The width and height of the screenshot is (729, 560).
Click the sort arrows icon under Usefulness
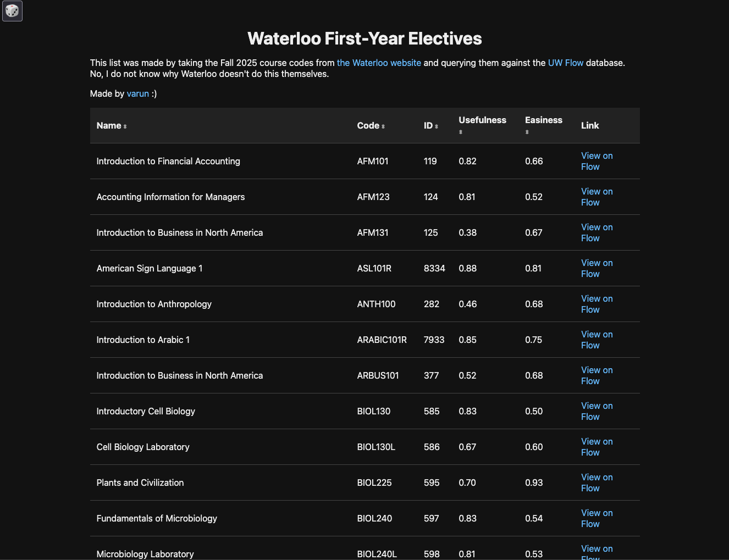tap(461, 132)
